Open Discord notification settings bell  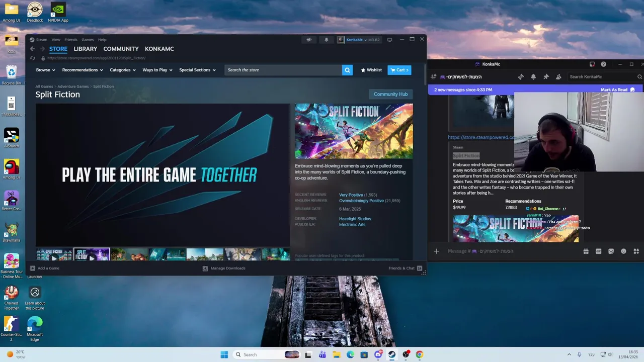533,77
